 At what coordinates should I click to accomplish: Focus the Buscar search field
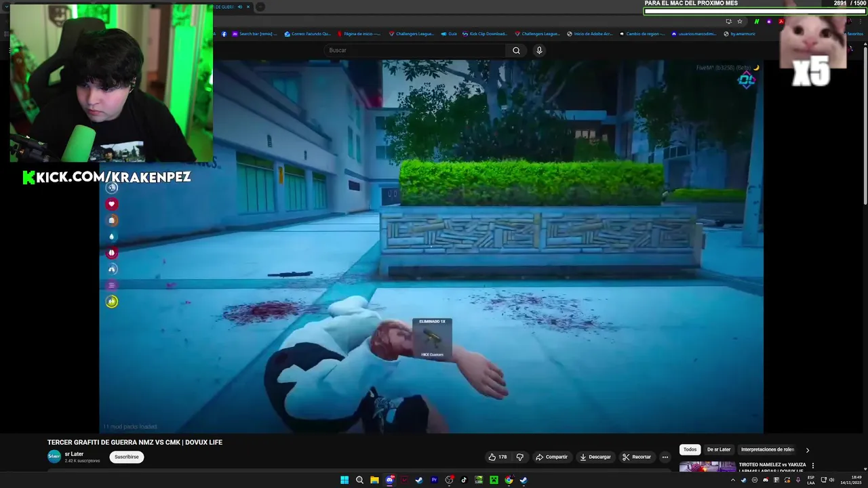tap(415, 50)
